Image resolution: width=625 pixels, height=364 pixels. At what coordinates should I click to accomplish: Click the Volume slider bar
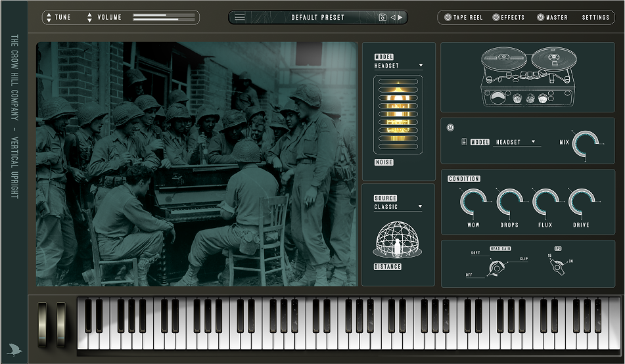(164, 17)
